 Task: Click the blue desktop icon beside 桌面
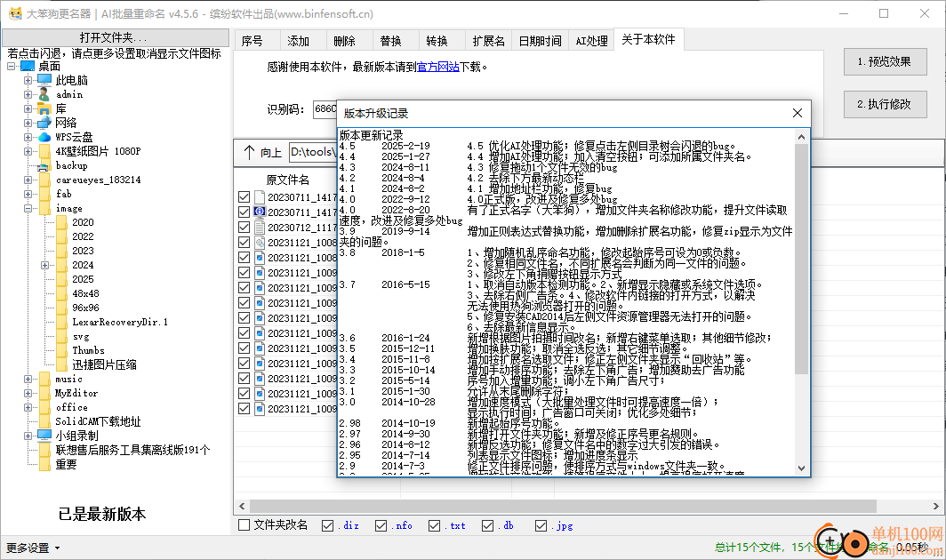28,66
